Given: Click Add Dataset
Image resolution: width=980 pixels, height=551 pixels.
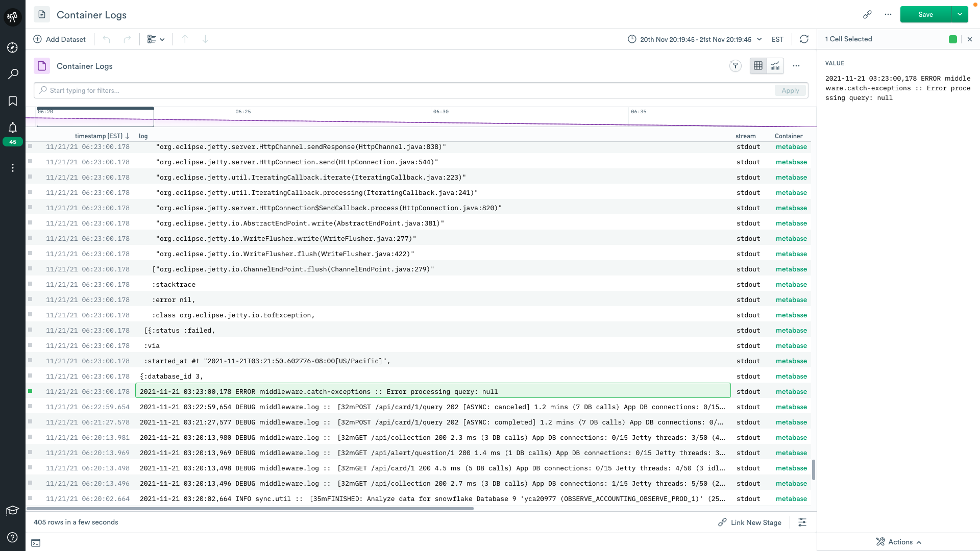Looking at the screenshot, I should [60, 39].
